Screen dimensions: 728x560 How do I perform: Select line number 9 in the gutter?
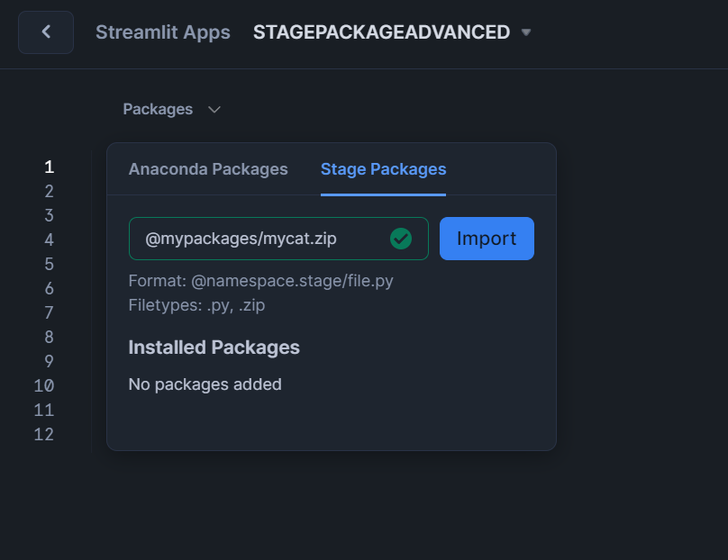pyautogui.click(x=49, y=361)
